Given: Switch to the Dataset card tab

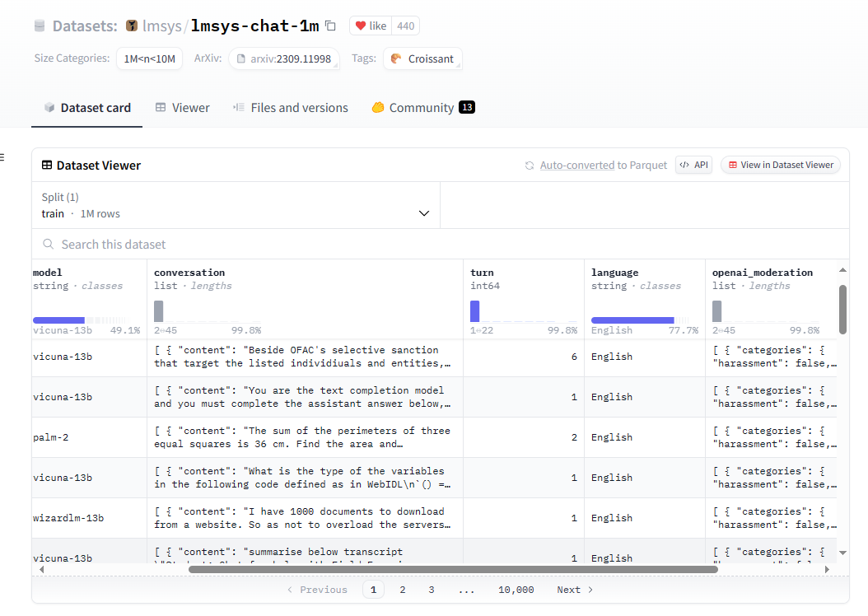Looking at the screenshot, I should coord(87,107).
